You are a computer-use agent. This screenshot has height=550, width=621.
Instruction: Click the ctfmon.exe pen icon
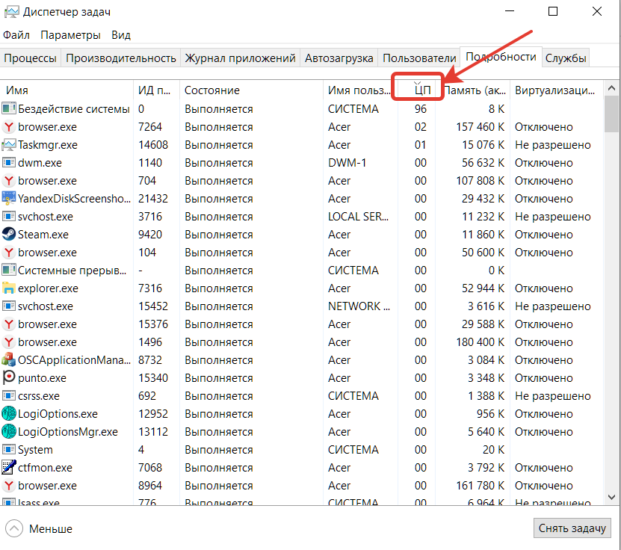(x=9, y=467)
